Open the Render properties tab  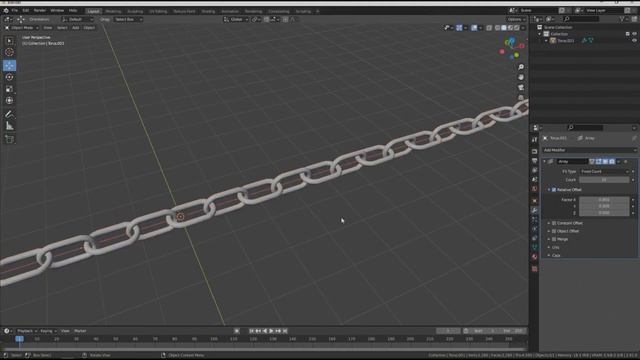click(x=535, y=151)
